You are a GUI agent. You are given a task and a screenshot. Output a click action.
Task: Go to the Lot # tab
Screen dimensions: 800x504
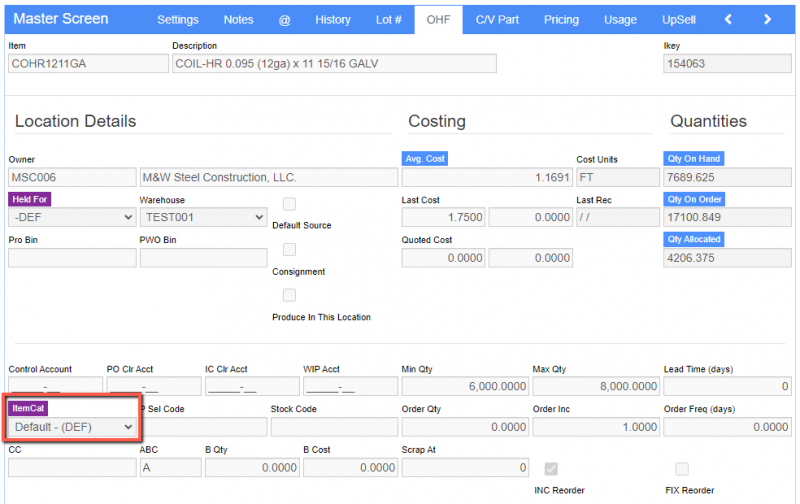tap(387, 19)
